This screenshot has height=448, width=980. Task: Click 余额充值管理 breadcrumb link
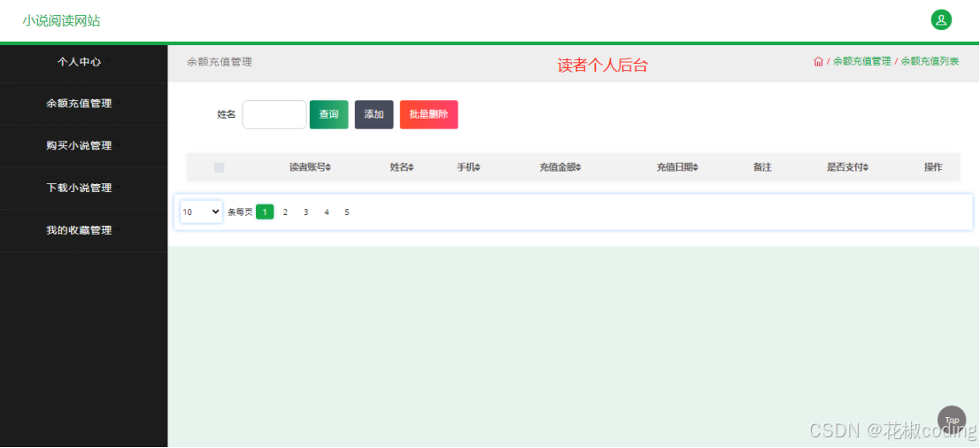pyautogui.click(x=862, y=61)
